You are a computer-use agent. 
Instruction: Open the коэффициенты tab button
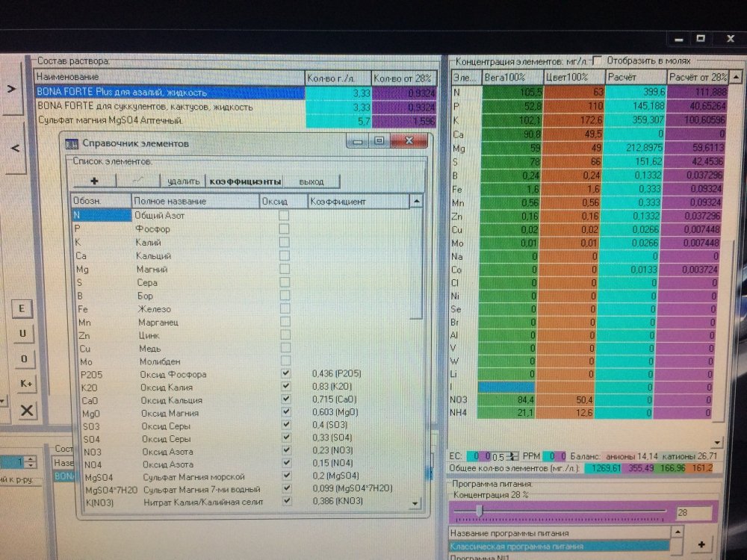245,181
